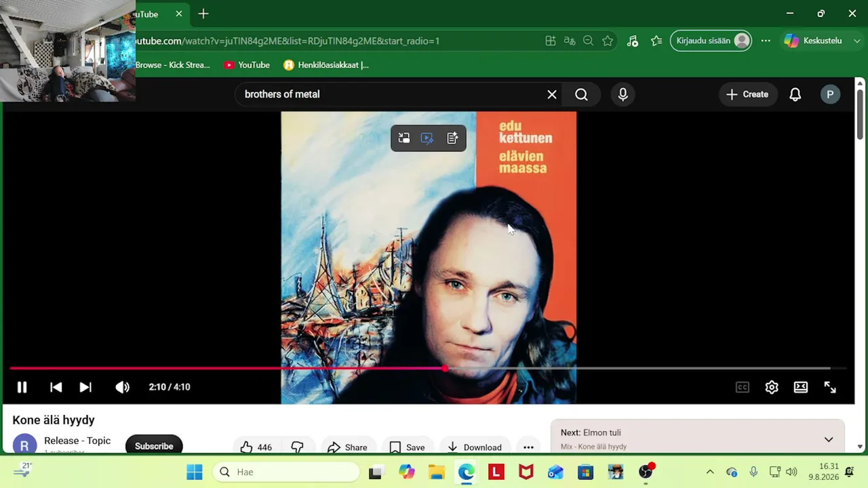The height and width of the screenshot is (488, 868).
Task: Click the first icon in the video overlay toolbar
Action: pyautogui.click(x=404, y=138)
